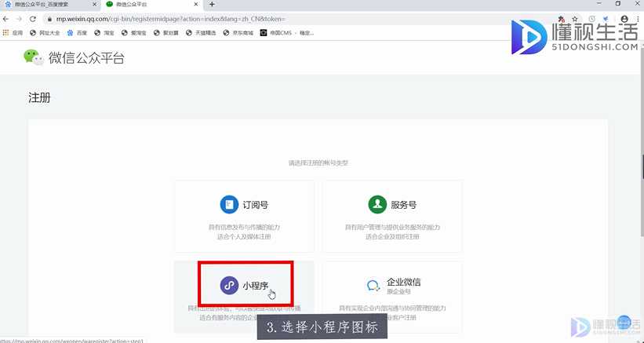Viewport: 644px width, 343px height.
Task: Go back using the browser back arrow
Action: [7, 19]
